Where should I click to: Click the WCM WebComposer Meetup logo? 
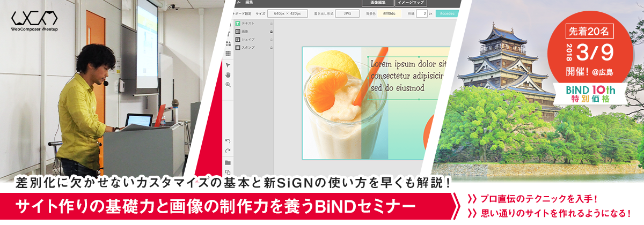pyautogui.click(x=34, y=22)
